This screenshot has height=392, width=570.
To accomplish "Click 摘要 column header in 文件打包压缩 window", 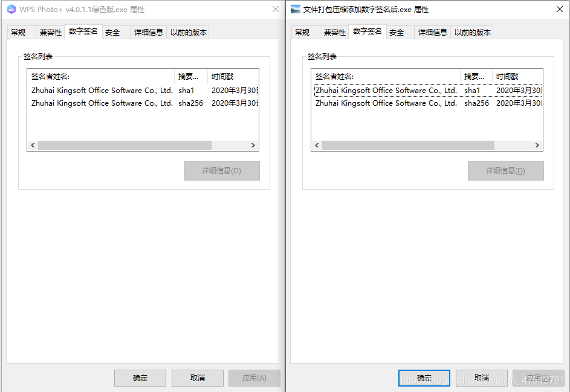I will pyautogui.click(x=476, y=77).
